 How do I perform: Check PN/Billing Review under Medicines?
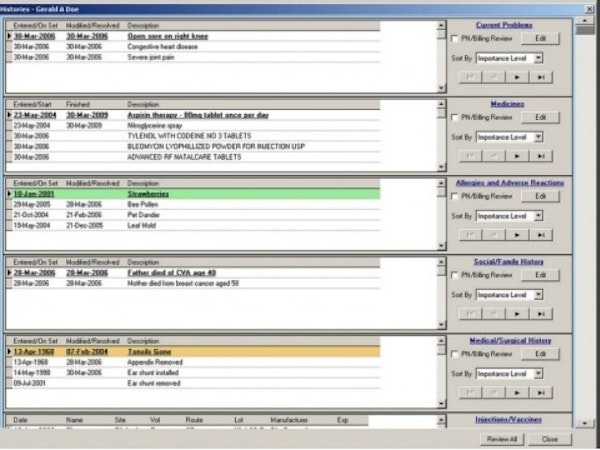pyautogui.click(x=455, y=117)
